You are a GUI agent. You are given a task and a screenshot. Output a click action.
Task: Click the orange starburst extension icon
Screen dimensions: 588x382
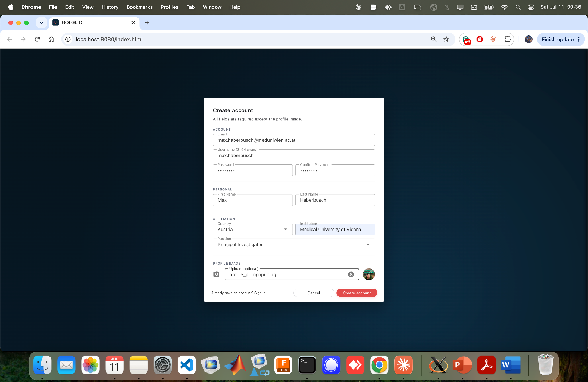pos(494,39)
